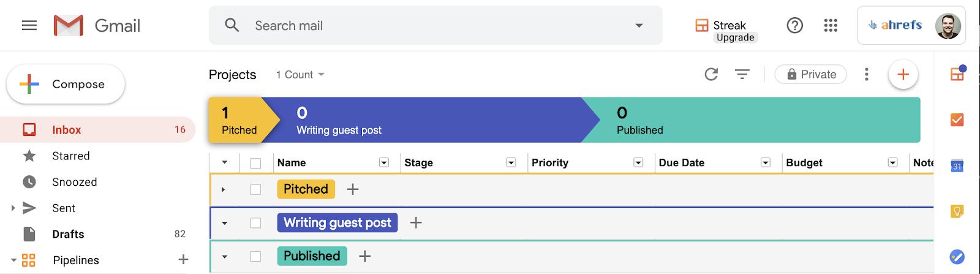Tick the Pitched stage checkbox
The width and height of the screenshot is (980, 274).
click(255, 190)
